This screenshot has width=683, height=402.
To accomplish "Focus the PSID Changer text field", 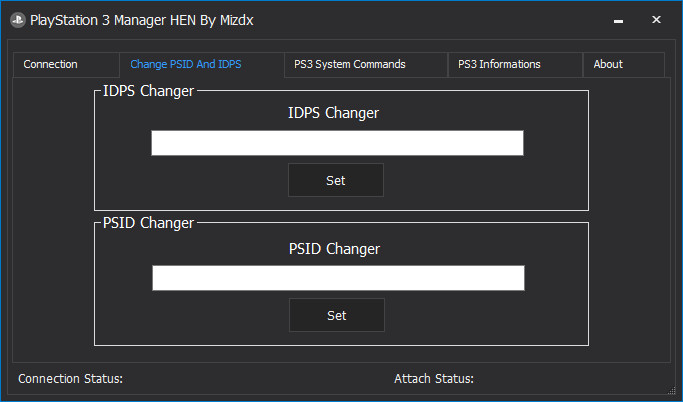I will click(x=338, y=278).
